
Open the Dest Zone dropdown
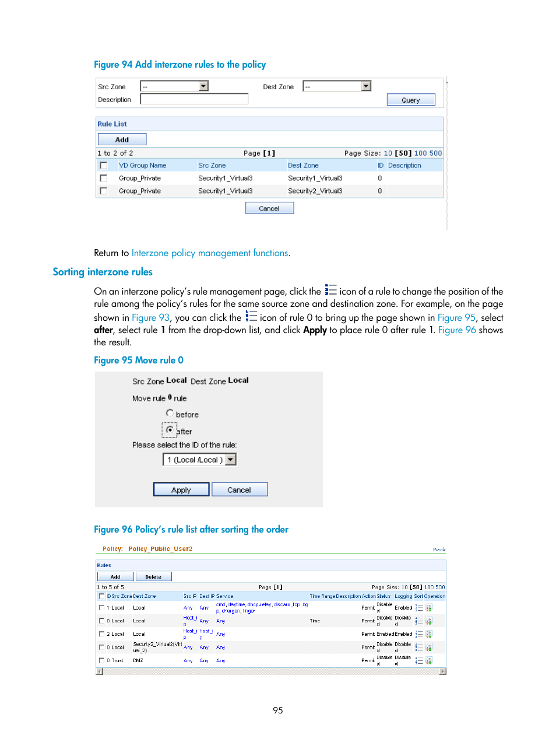pyautogui.click(x=337, y=86)
